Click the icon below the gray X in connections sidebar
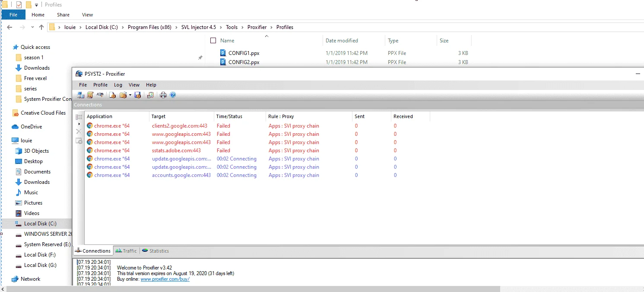 coord(79,141)
